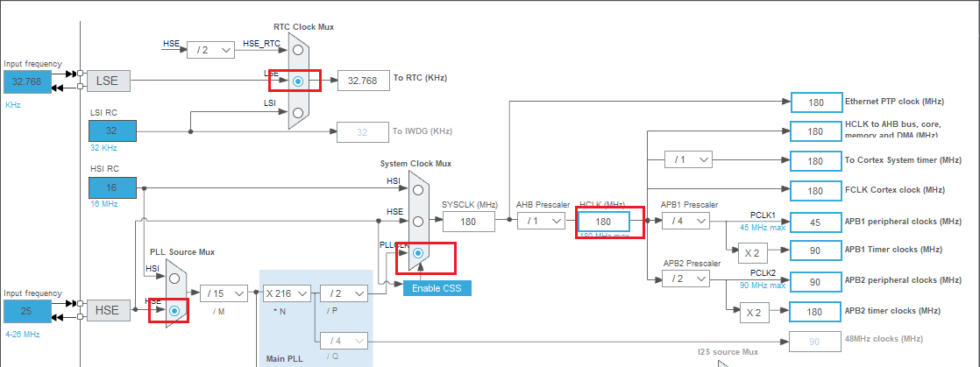Viewport: 980px width, 367px height.
Task: Click the 45 MHz max note
Action: 763,228
